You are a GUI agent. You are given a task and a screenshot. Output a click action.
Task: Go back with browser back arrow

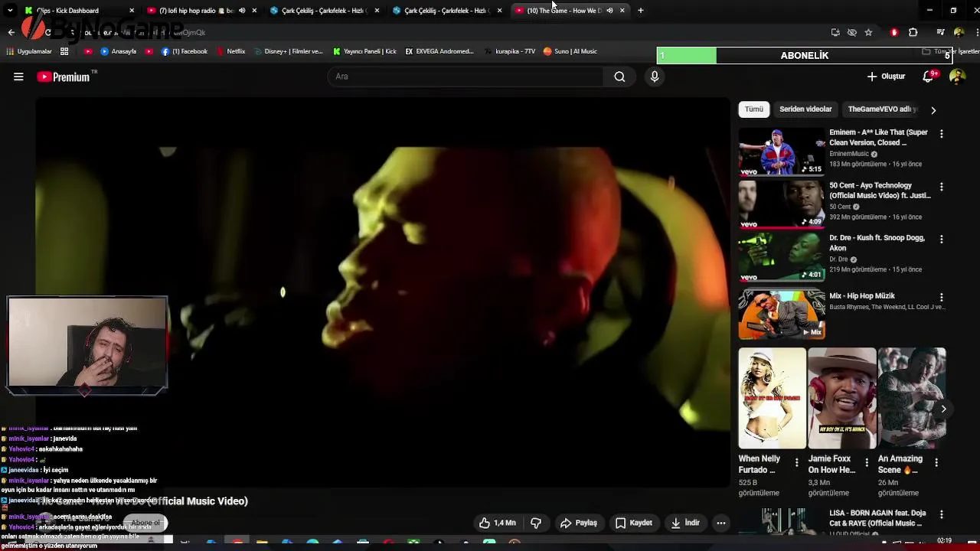click(11, 32)
